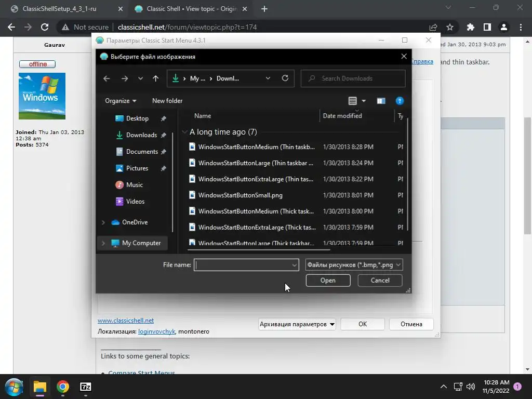Close the image file picker dialog

(x=404, y=56)
